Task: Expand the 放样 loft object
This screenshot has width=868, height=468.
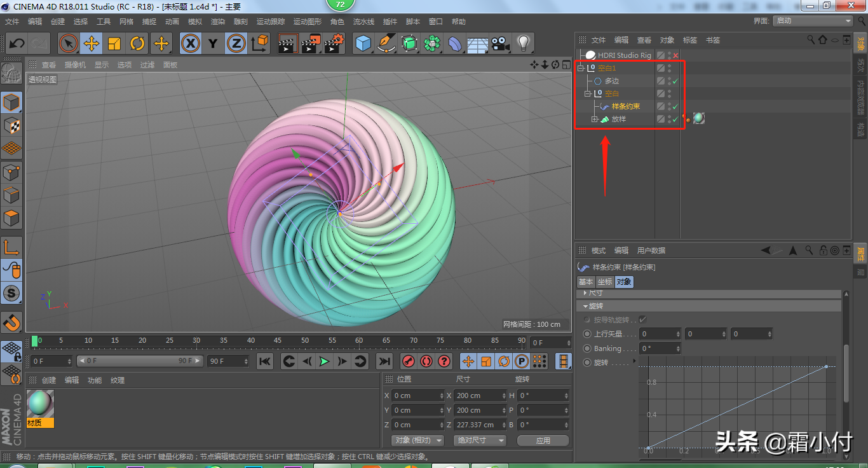Action: tap(595, 119)
